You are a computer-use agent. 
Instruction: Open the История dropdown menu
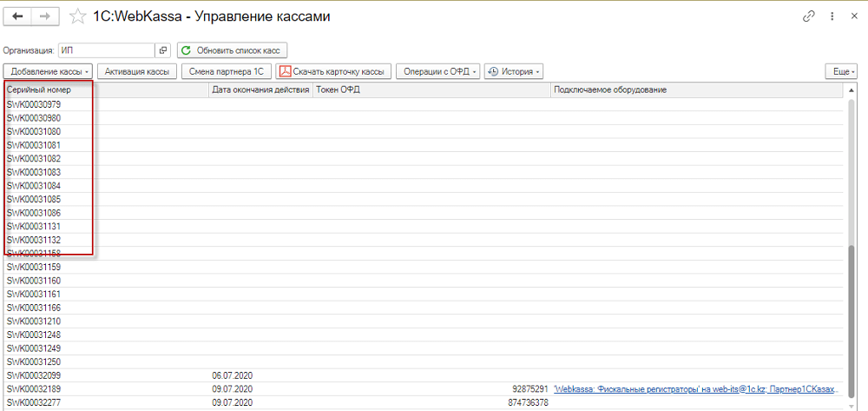pyautogui.click(x=513, y=71)
